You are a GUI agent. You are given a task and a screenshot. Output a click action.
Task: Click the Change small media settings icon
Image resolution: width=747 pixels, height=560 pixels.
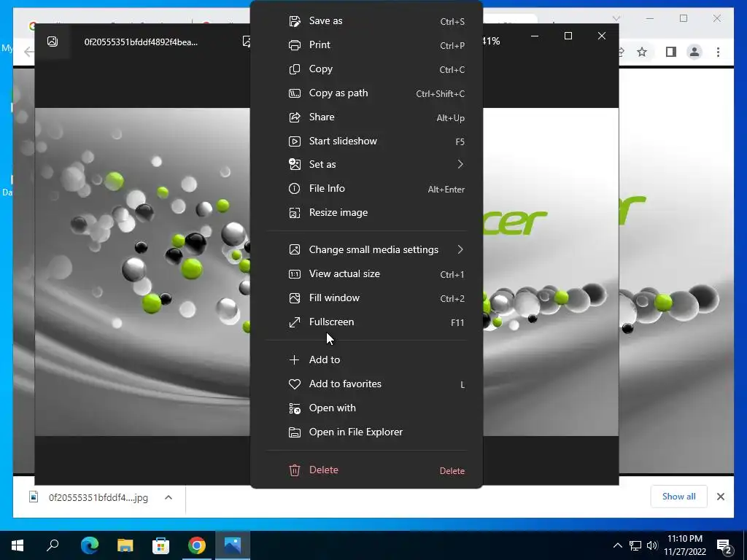(x=295, y=249)
